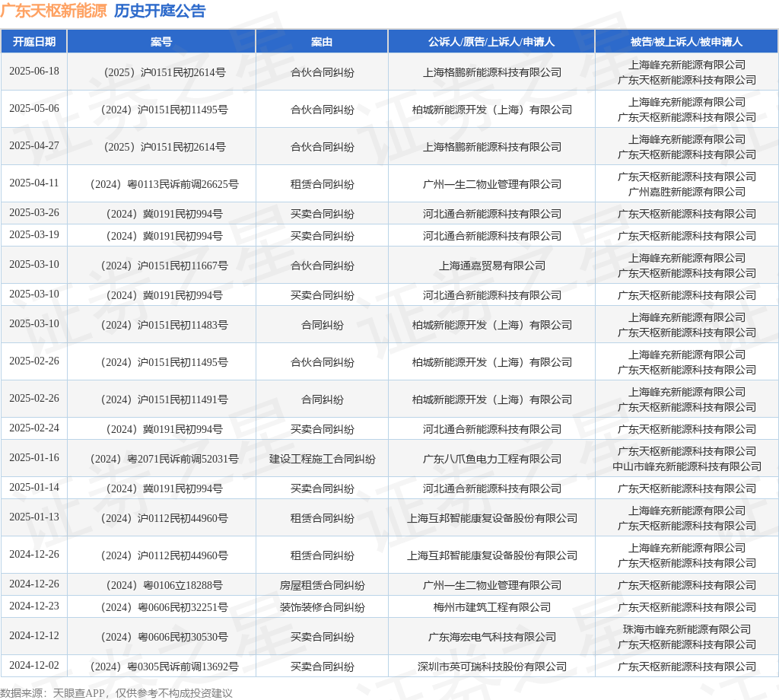Click plaintiff 广东八爪鱼电力工程有限公司
The width and height of the screenshot is (779, 700).
492,459
